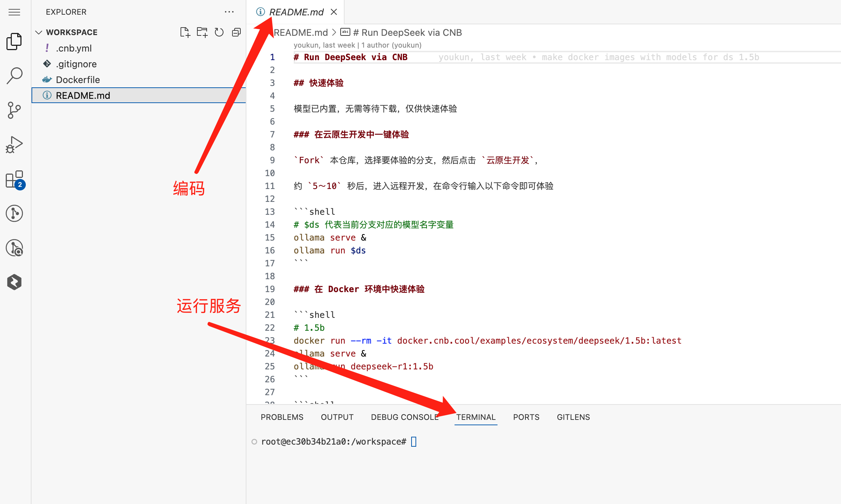
Task: Open the GitLens icon in the activity bar
Action: click(14, 213)
